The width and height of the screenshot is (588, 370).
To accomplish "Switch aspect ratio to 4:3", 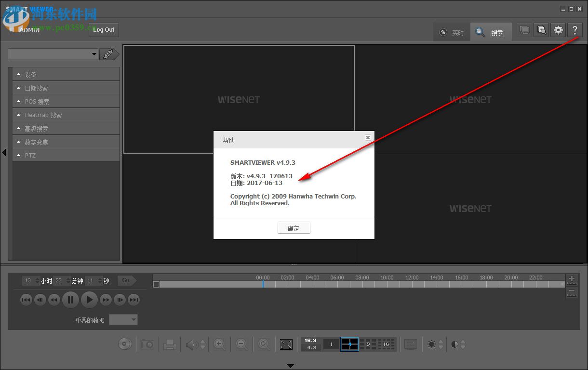I will point(310,348).
